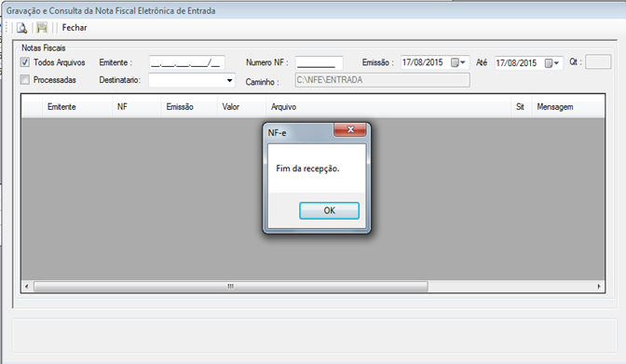
Task: Click the Mensagem column header
Action: 568,107
